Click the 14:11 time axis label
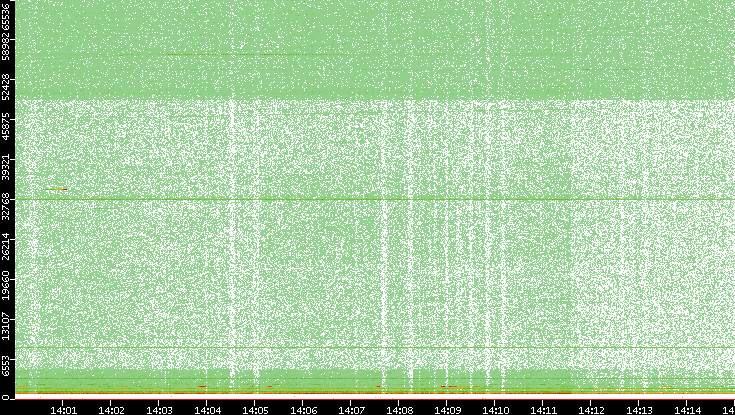This screenshot has width=735, height=415. click(x=543, y=410)
